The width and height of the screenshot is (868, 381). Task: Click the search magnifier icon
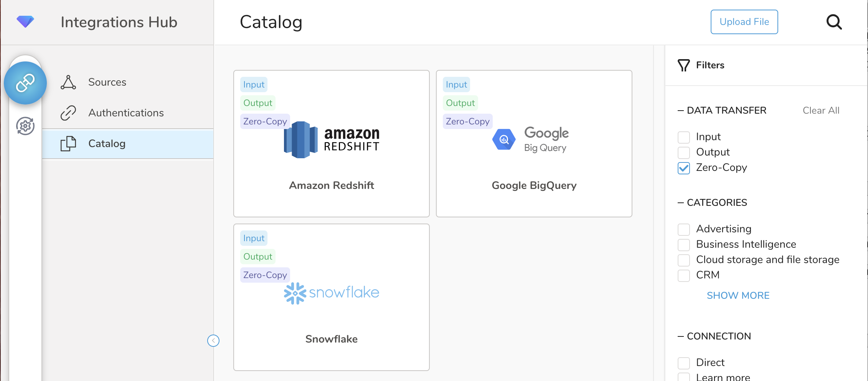coord(834,22)
